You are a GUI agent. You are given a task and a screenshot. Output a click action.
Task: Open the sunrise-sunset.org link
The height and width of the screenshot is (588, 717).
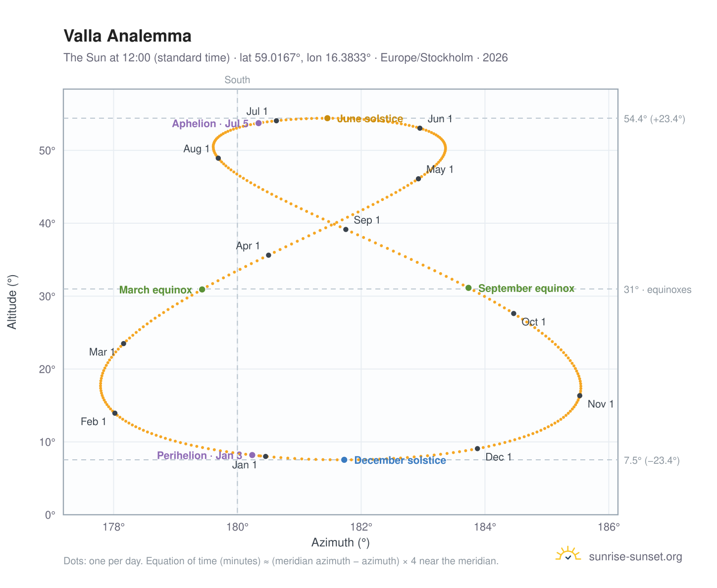point(635,557)
